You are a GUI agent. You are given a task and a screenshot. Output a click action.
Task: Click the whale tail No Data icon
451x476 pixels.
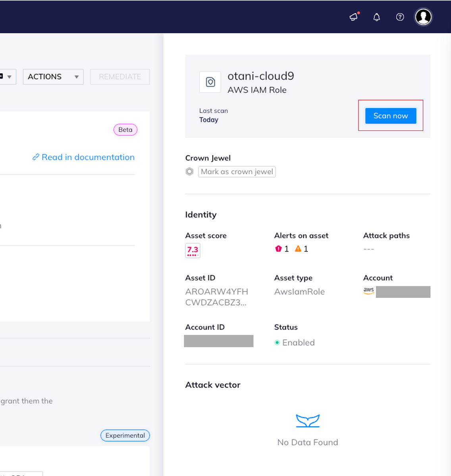pyautogui.click(x=308, y=420)
